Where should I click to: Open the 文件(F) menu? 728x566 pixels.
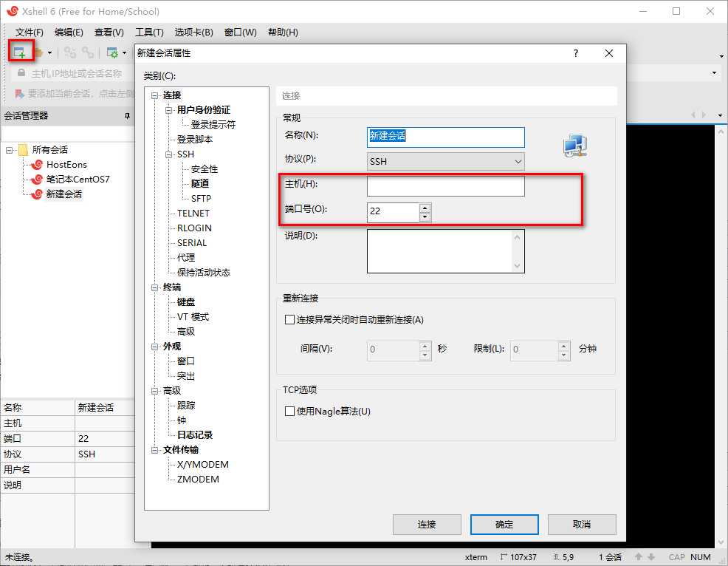(x=30, y=32)
